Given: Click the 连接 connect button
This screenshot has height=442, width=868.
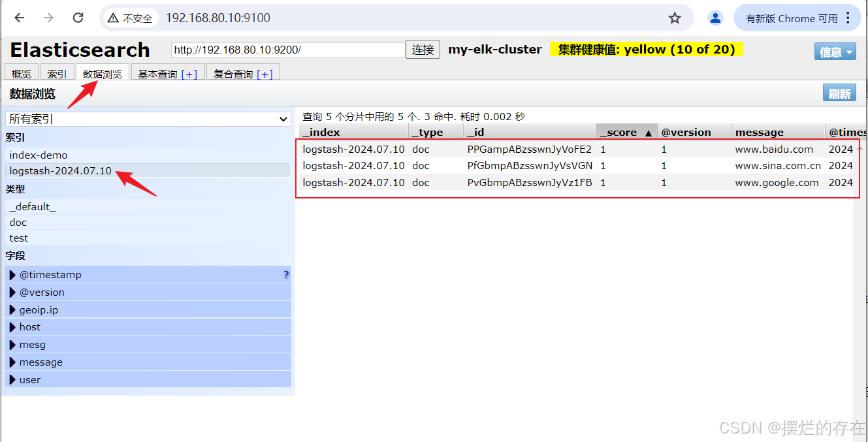Looking at the screenshot, I should click(423, 50).
